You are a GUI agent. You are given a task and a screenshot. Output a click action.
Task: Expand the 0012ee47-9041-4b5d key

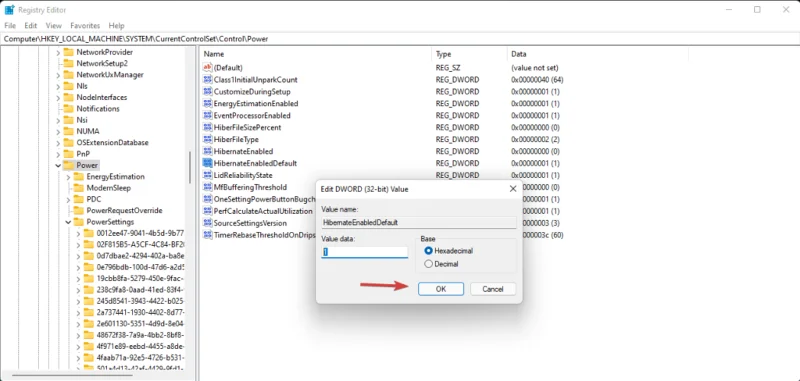point(78,234)
